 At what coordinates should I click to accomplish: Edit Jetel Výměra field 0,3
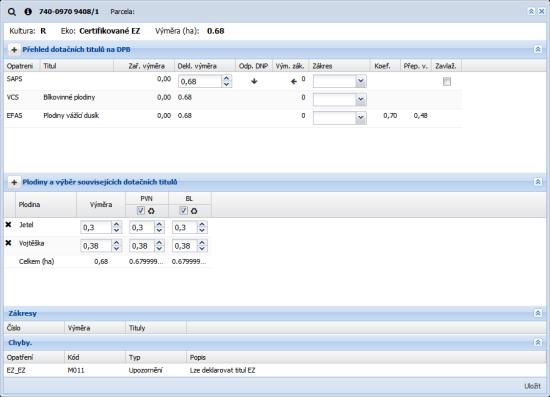pos(96,228)
